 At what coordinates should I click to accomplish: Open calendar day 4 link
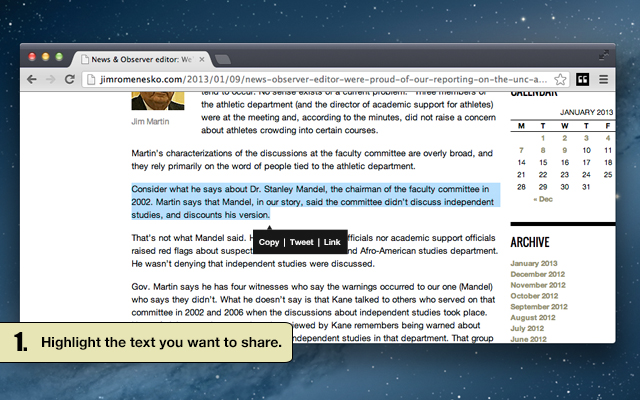[608, 138]
